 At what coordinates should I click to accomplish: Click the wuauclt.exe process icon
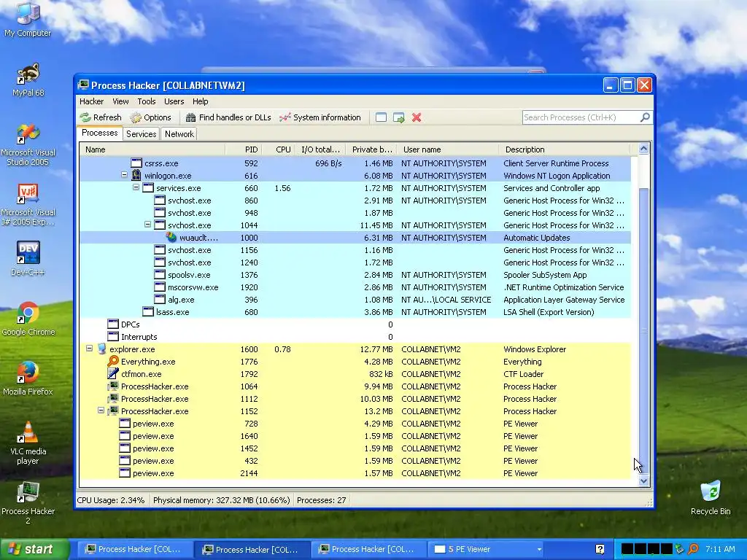(x=171, y=237)
